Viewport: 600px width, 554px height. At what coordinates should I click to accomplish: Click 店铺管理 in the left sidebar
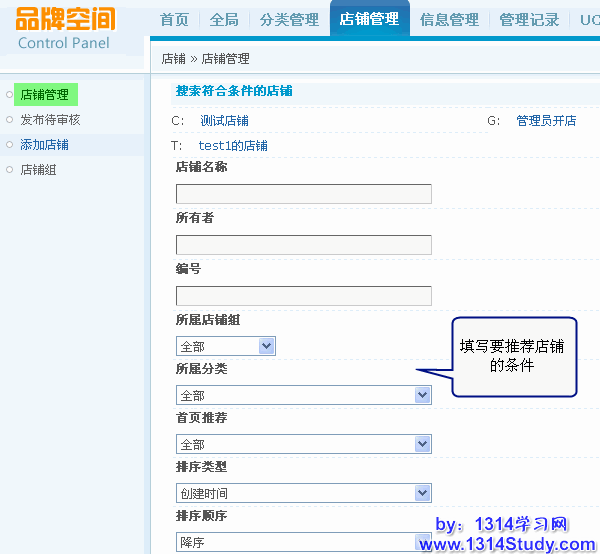click(x=45, y=95)
